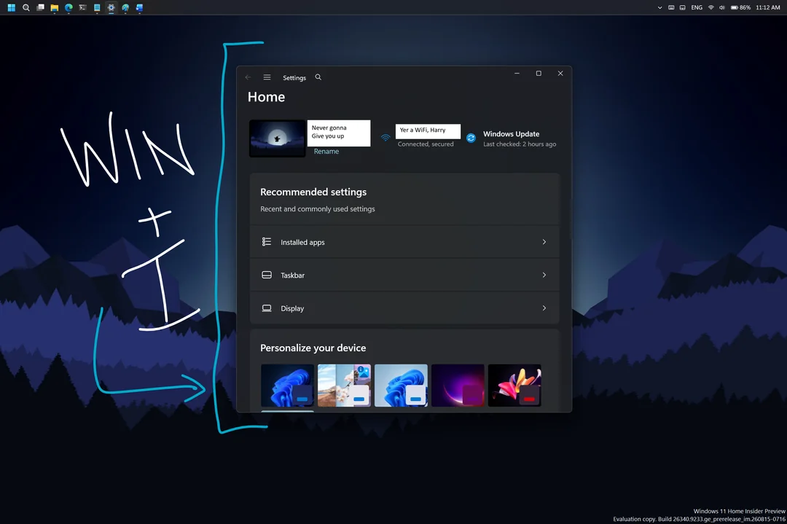Expand Display row chevron
The width and height of the screenshot is (787, 524).
point(544,308)
